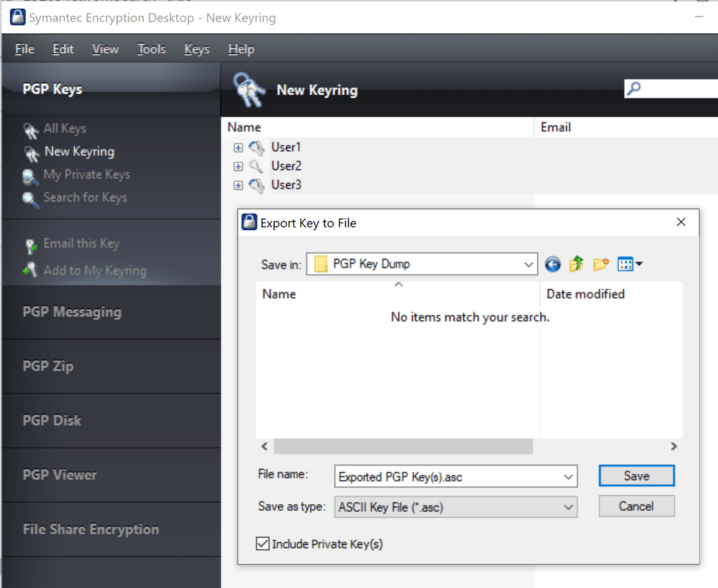Uncheck Include Private Key(s) checkbox
Image resolution: width=718 pixels, height=588 pixels.
[263, 544]
